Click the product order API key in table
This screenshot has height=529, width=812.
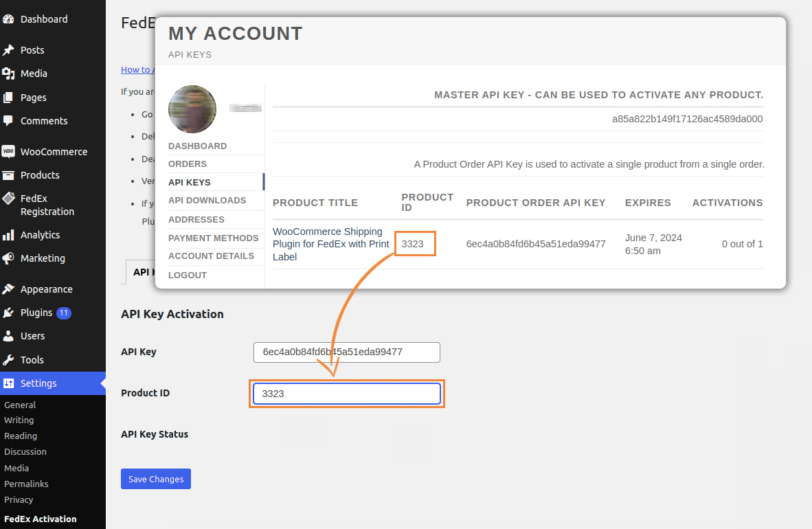536,244
